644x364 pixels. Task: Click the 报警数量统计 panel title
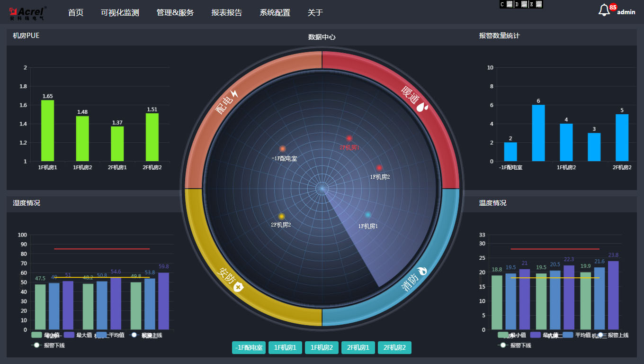coord(499,36)
